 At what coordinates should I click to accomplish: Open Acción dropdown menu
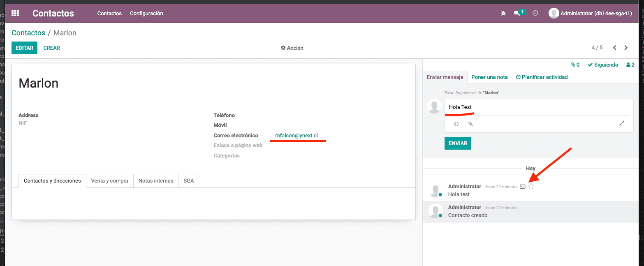(292, 48)
